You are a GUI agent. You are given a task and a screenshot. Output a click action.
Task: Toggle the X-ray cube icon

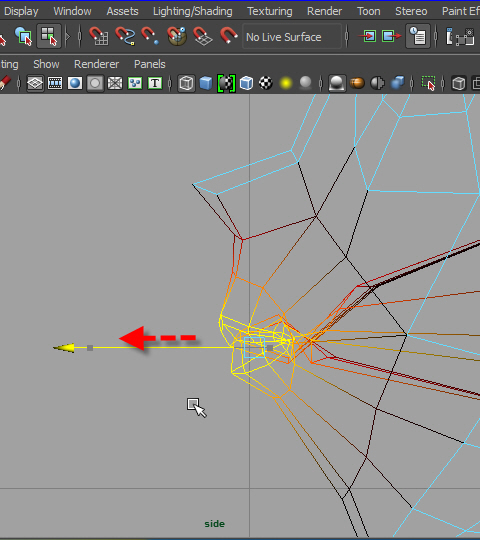[459, 83]
